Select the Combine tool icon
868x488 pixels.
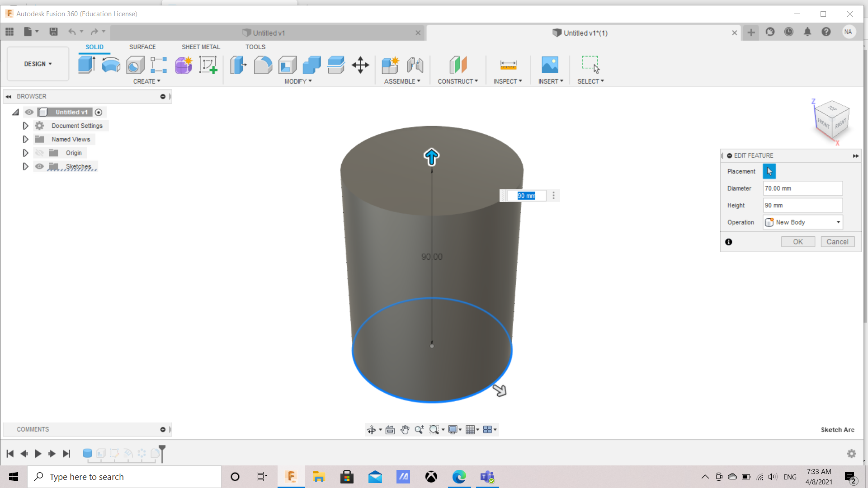coord(311,65)
